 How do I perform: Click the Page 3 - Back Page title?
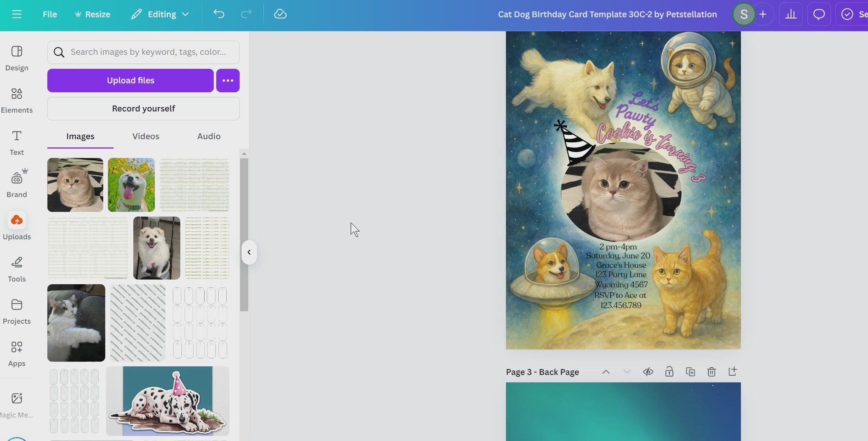pos(542,372)
